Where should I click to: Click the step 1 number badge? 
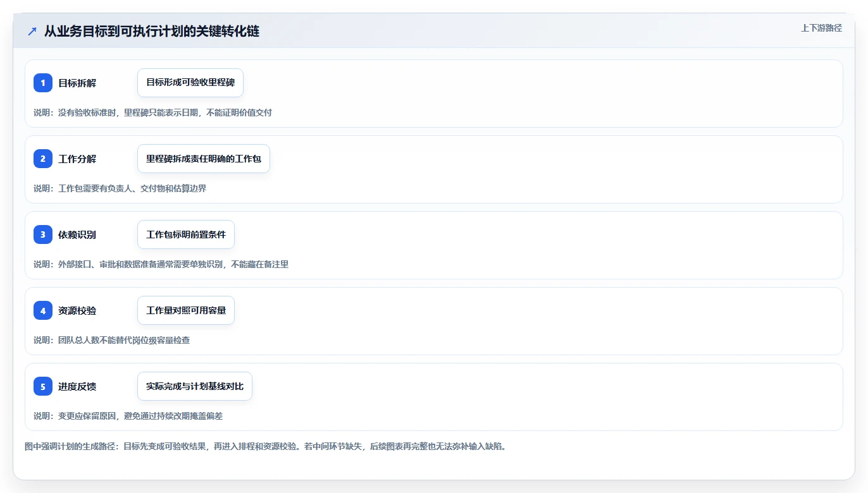coord(43,83)
